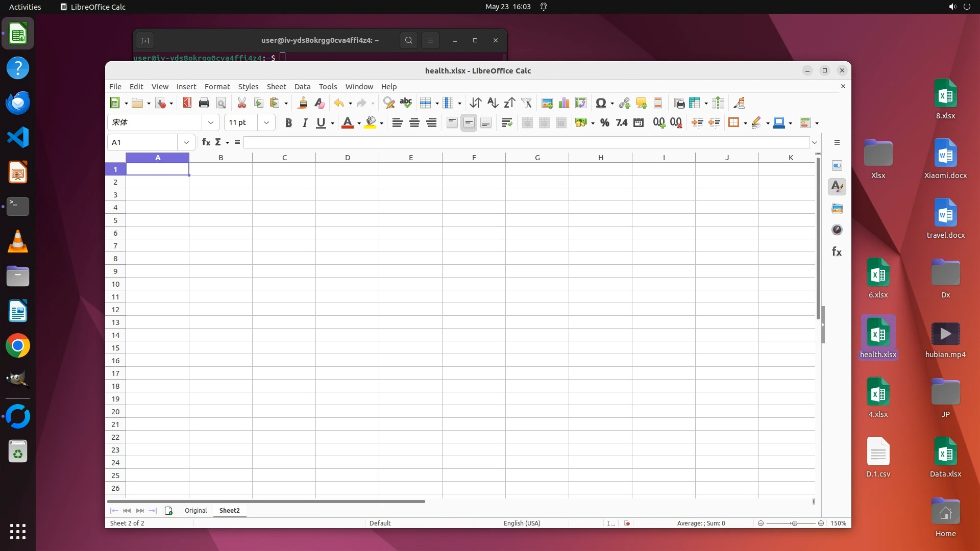Click the zoom slider in the status bar
980x551 pixels.
[794, 523]
